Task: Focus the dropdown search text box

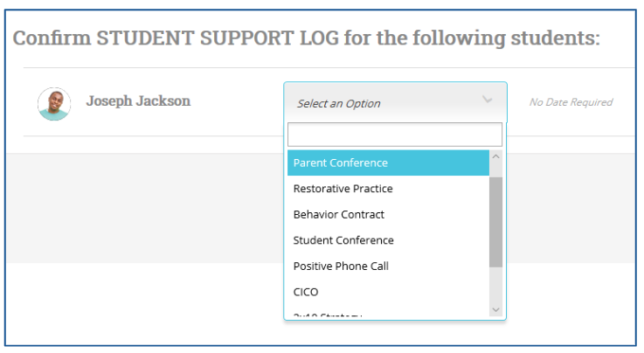Action: [x=394, y=135]
